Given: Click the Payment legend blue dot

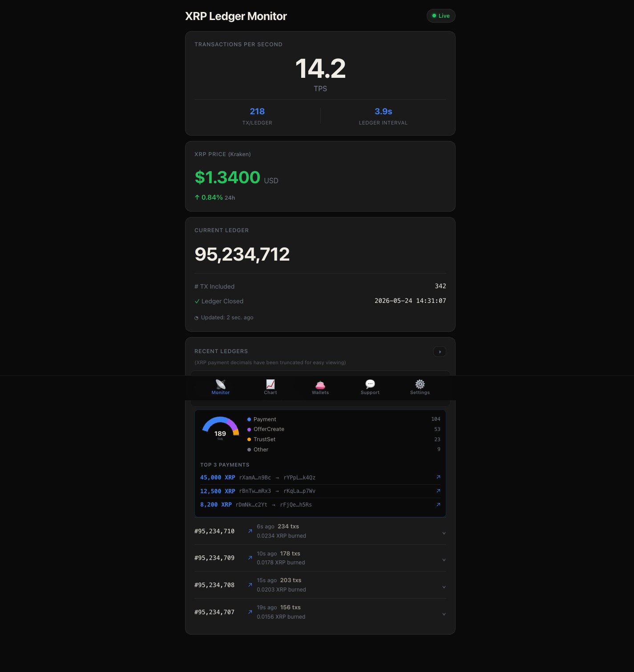Looking at the screenshot, I should coord(249,419).
